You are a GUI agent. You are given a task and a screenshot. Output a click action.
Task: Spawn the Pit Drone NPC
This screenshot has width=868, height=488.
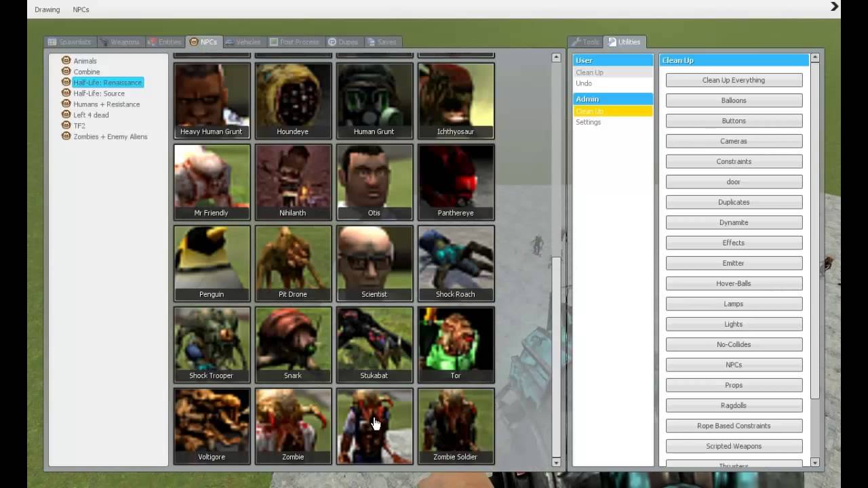coord(293,264)
